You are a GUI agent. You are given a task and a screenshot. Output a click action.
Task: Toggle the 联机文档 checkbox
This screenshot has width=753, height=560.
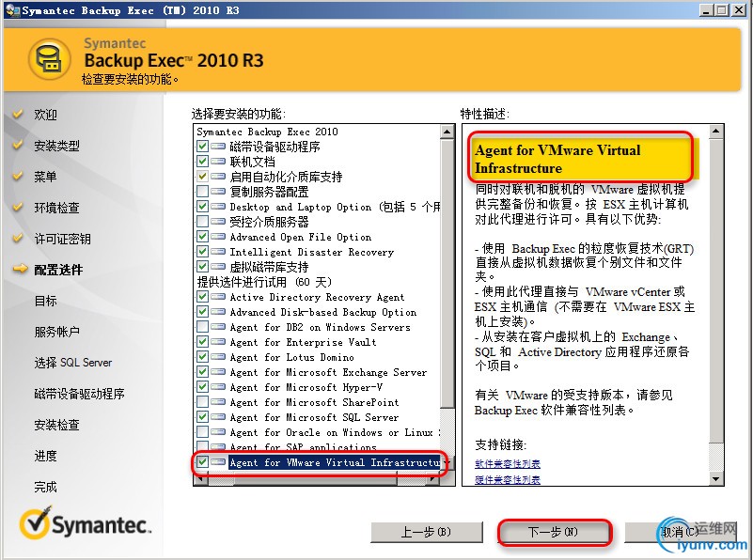[x=202, y=162]
